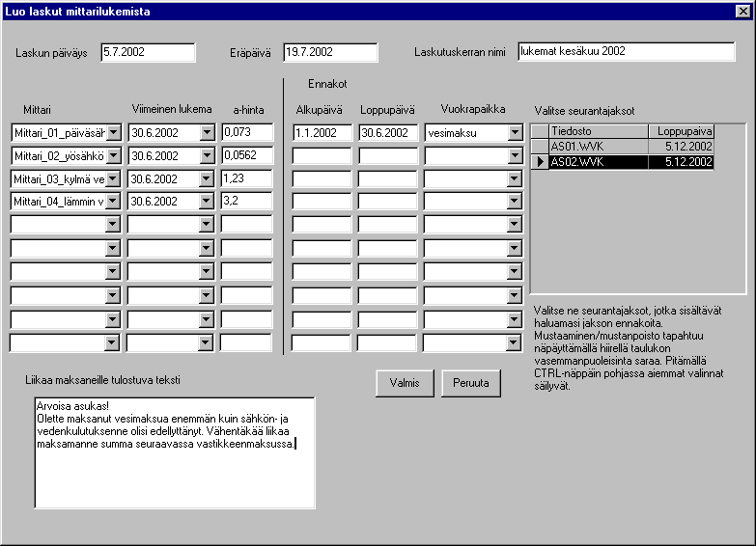Open the Mittari_01_päiväsäh meter dropdown
The width and height of the screenshot is (756, 546).
(114, 132)
